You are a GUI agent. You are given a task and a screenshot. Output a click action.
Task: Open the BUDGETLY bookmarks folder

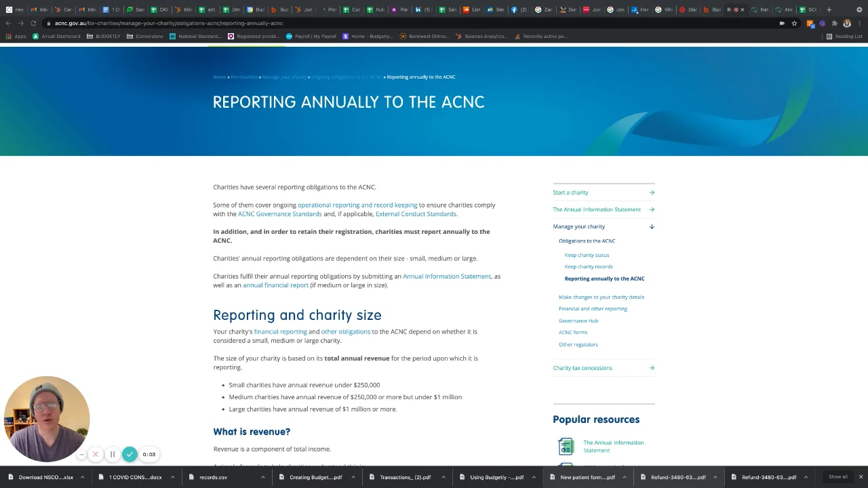(x=104, y=36)
